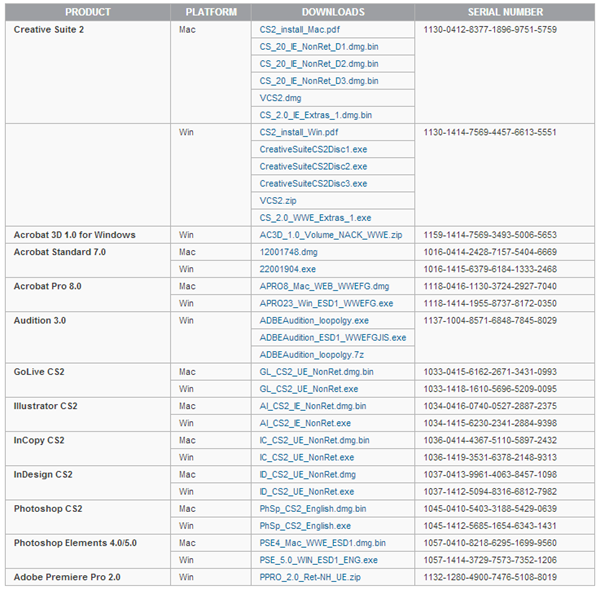The height and width of the screenshot is (590, 600).
Task: Download 22001904.exe for Acrobat Standard
Action: click(x=287, y=269)
